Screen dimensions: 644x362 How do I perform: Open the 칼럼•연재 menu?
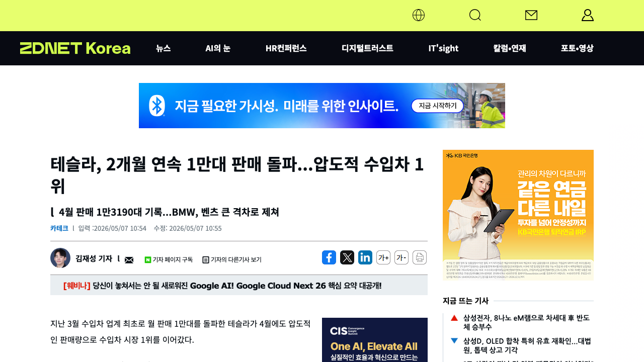510,48
